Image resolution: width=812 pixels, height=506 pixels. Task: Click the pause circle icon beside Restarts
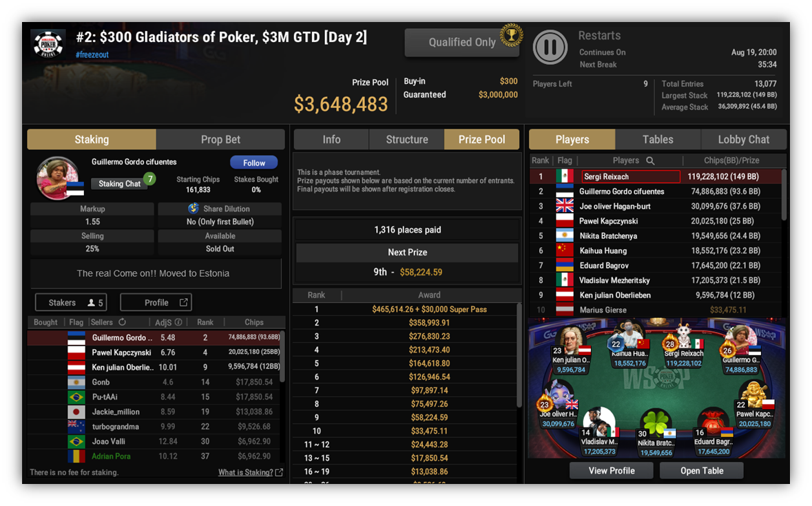point(550,47)
